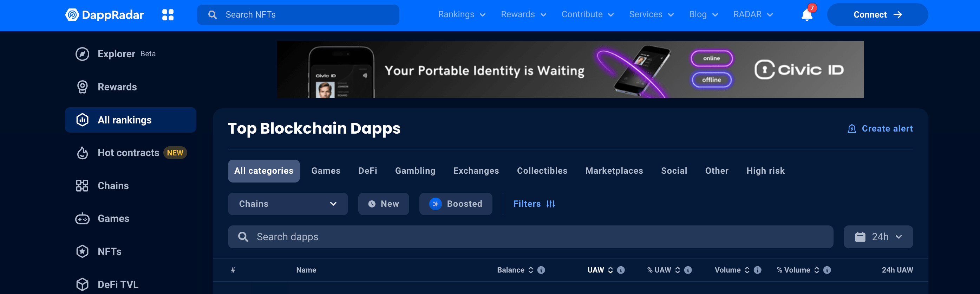Click the arrow icon on Connect button
Image resolution: width=980 pixels, height=294 pixels.
tap(897, 15)
